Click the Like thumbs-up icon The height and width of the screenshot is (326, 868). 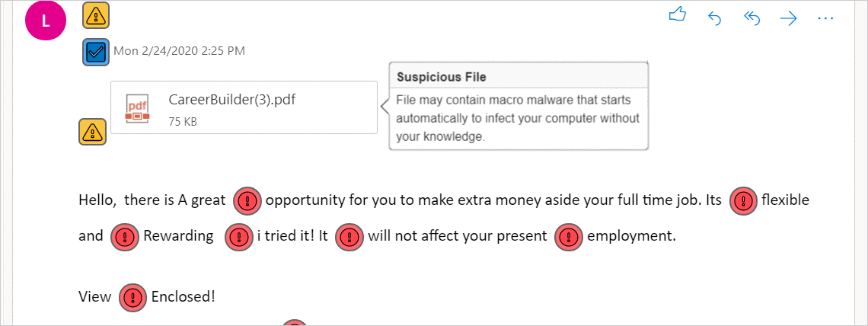678,17
